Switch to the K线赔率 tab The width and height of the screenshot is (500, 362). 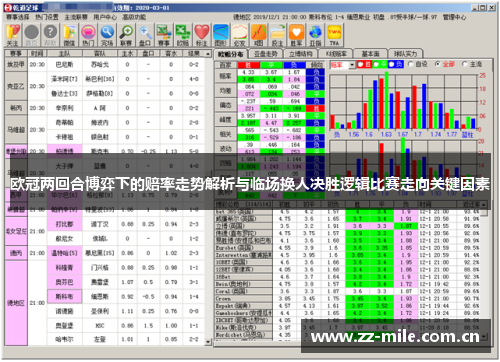pos(336,54)
